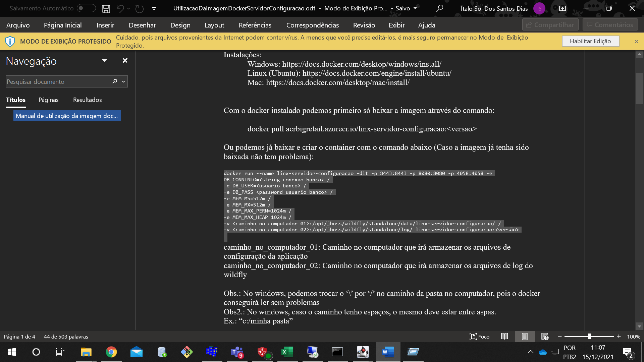Select heading 'Manual de utilização da imagem doc...'

pos(67,116)
